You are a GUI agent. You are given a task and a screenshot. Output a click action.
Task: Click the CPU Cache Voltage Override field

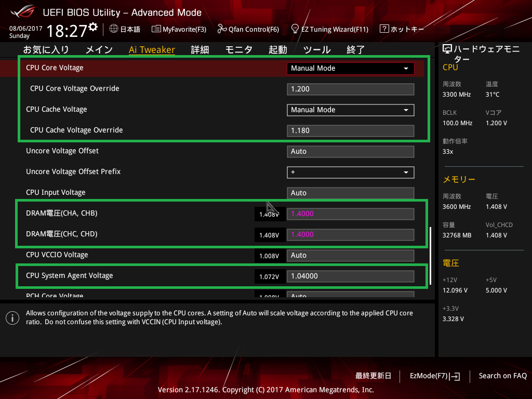(x=351, y=130)
